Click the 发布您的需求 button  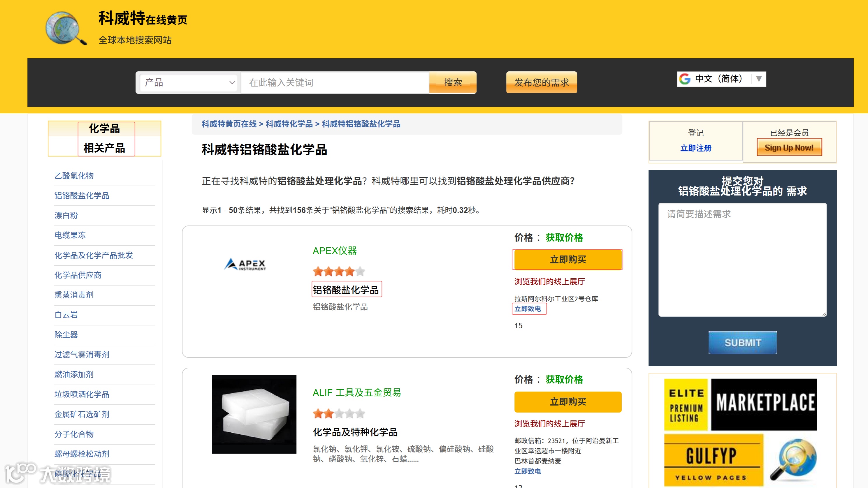click(541, 82)
